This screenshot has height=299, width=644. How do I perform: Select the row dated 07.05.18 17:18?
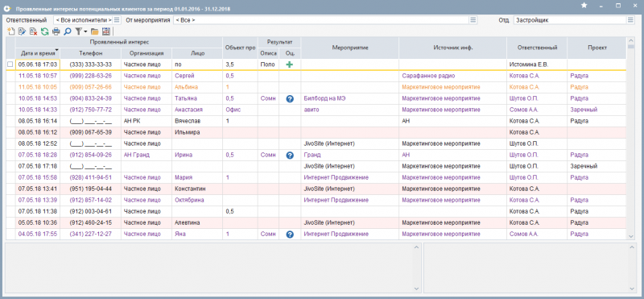tap(316, 166)
